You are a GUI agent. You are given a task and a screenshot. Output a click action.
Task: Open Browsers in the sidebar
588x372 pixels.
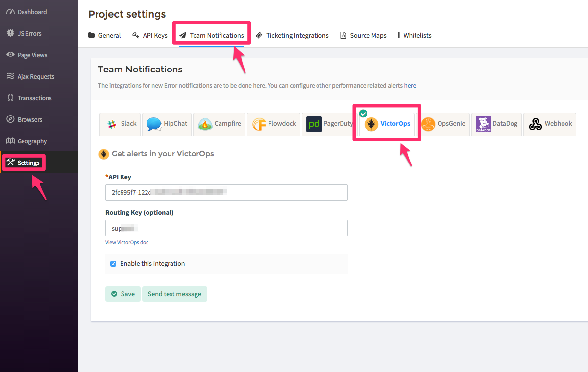30,119
